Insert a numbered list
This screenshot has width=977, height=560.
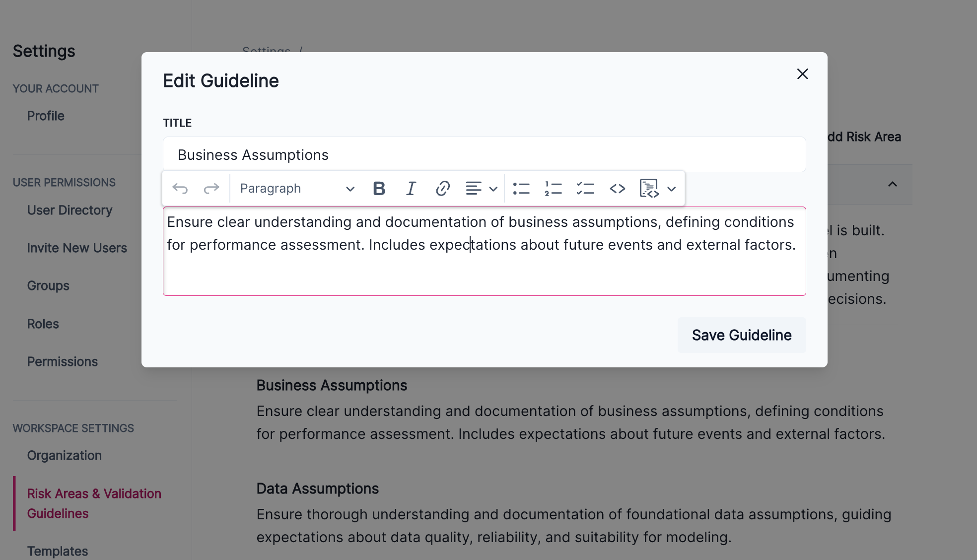point(553,188)
